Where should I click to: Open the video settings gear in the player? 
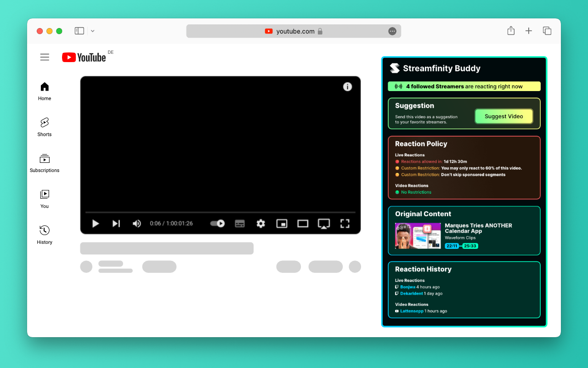tap(260, 224)
